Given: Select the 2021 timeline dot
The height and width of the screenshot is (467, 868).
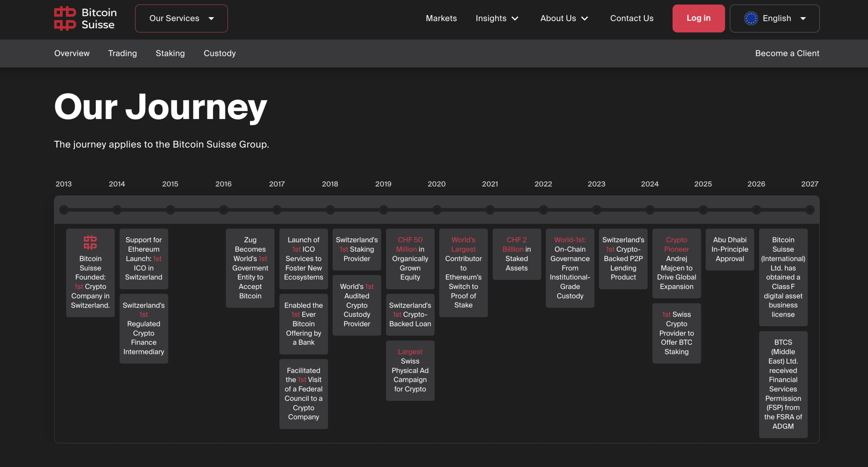Looking at the screenshot, I should 490,210.
